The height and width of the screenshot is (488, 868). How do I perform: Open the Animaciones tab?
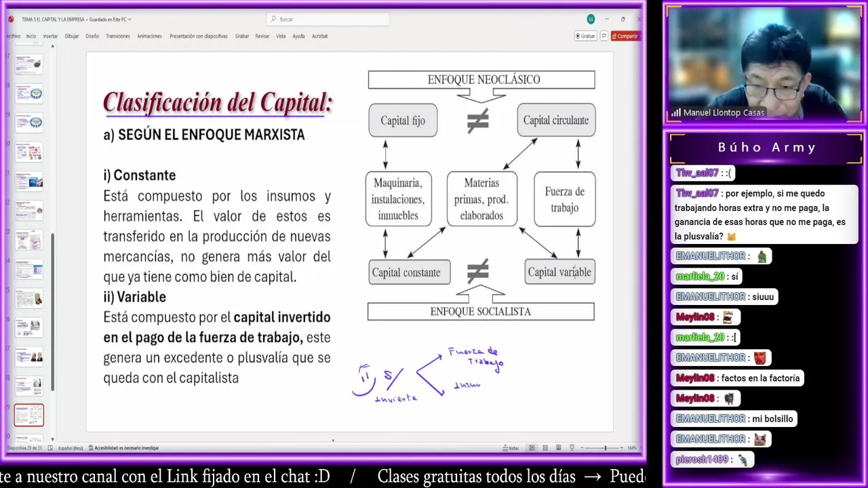(149, 36)
